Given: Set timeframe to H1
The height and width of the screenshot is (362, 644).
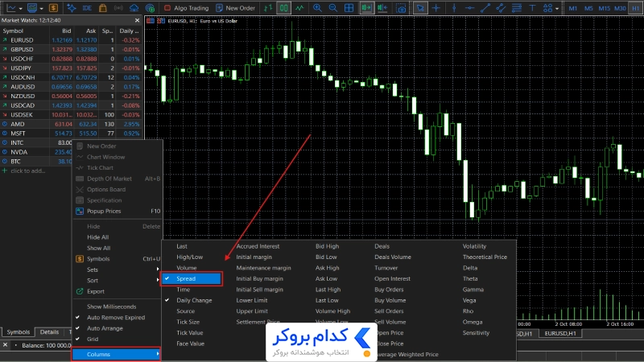Looking at the screenshot, I should (635, 8).
